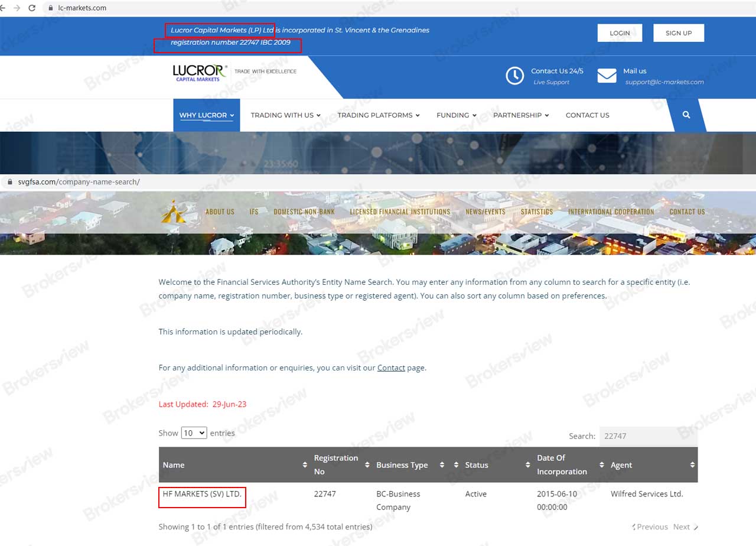The width and height of the screenshot is (756, 546).
Task: Click the SIGN UP button
Action: [x=678, y=33]
